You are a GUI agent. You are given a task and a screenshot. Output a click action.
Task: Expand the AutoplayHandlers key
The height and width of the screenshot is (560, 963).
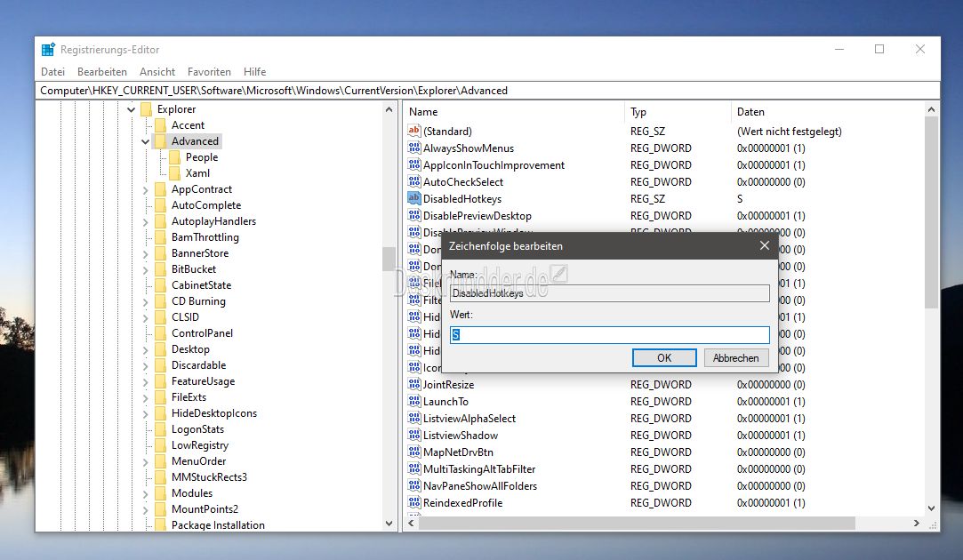click(146, 221)
